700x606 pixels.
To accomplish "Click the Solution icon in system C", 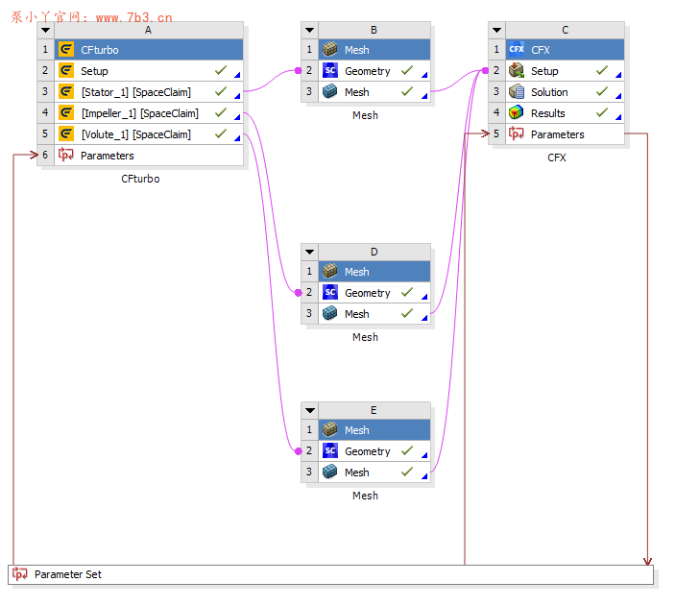I will coord(517,91).
